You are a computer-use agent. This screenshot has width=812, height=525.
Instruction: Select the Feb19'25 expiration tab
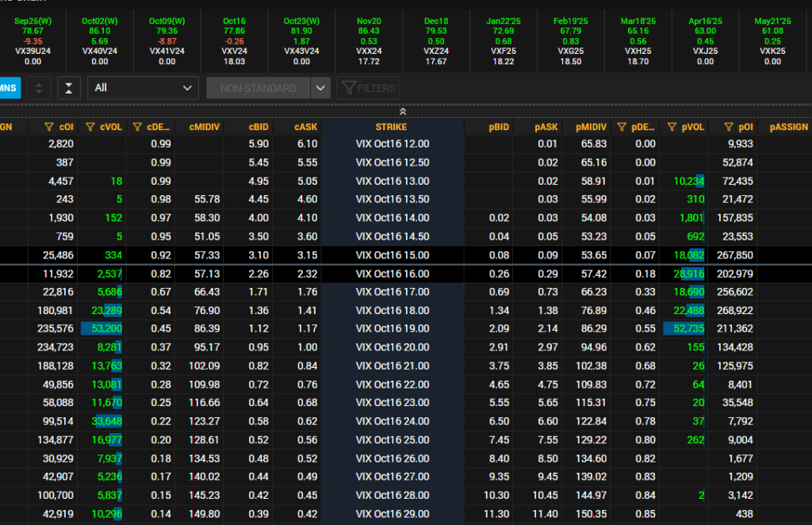(571, 41)
